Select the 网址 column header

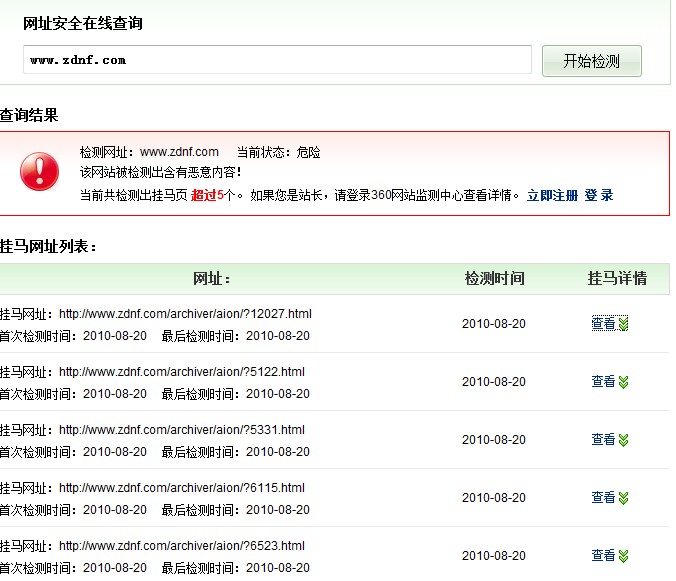click(211, 279)
